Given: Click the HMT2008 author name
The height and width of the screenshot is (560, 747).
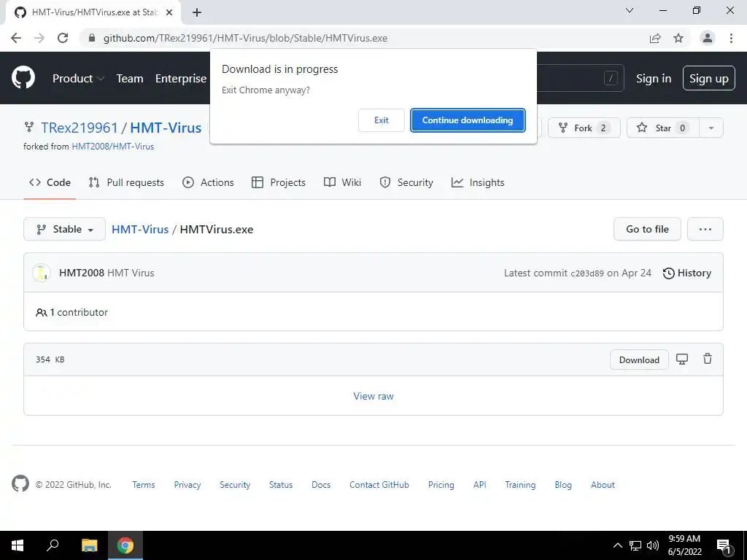Looking at the screenshot, I should [x=82, y=273].
